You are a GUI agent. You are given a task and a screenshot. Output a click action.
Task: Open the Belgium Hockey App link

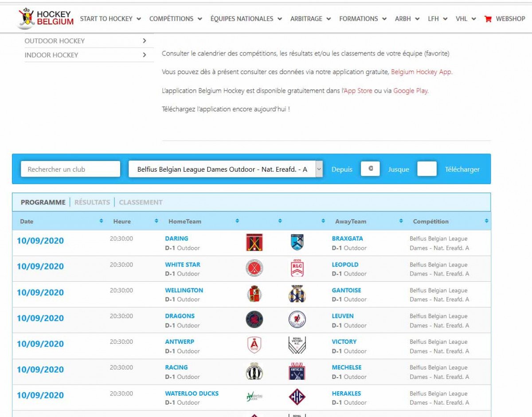(x=421, y=72)
